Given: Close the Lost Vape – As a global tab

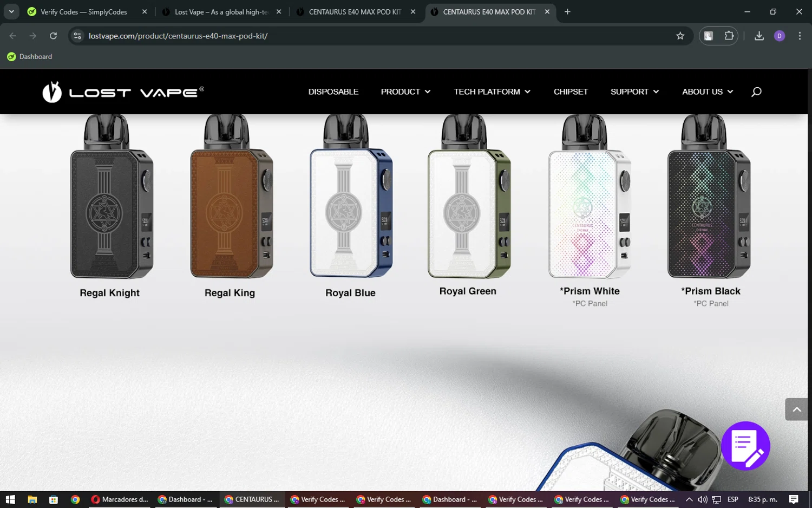Looking at the screenshot, I should tap(279, 11).
